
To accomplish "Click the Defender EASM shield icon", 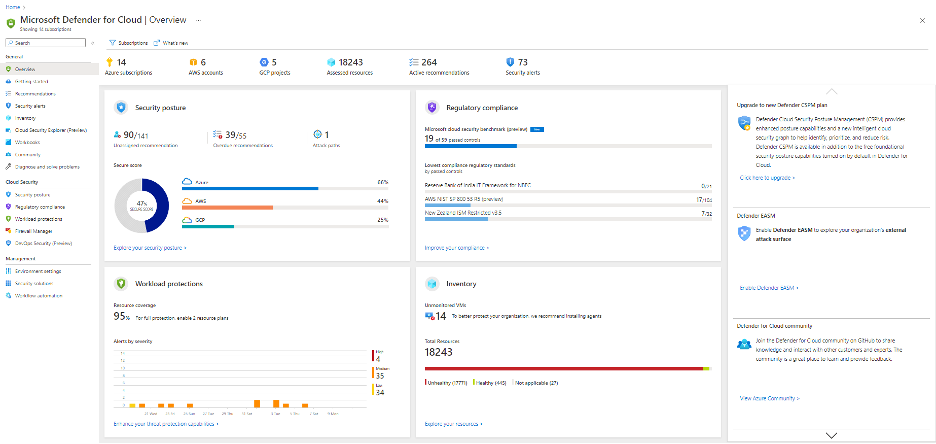I will [744, 233].
